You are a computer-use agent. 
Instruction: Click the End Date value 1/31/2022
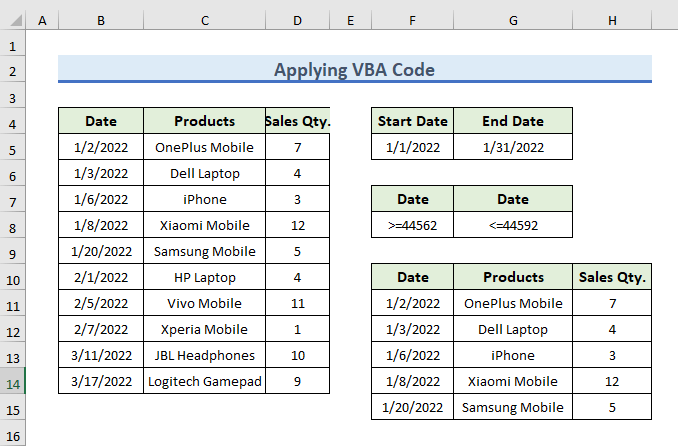pyautogui.click(x=513, y=148)
